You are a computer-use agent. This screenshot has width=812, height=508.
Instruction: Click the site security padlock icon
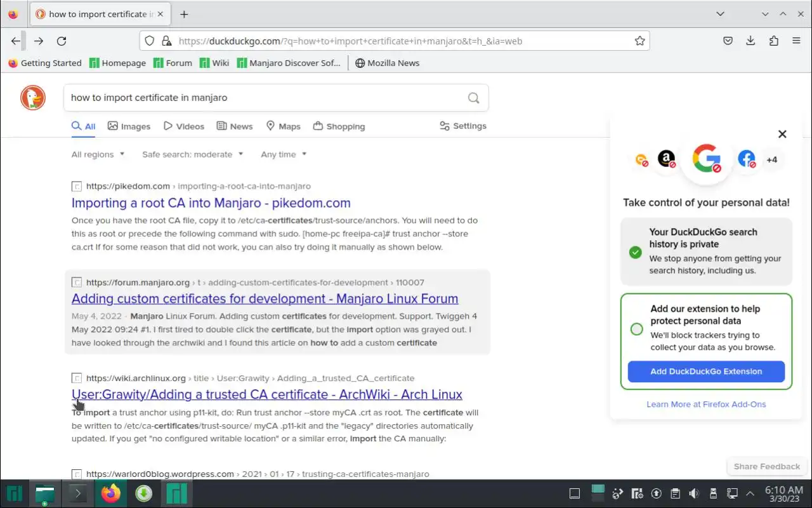pos(166,41)
